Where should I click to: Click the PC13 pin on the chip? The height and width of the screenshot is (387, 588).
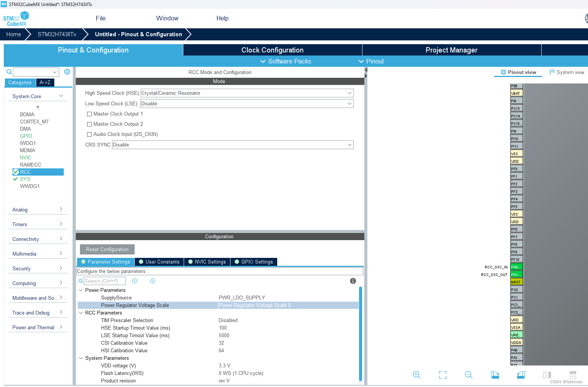tap(516, 108)
